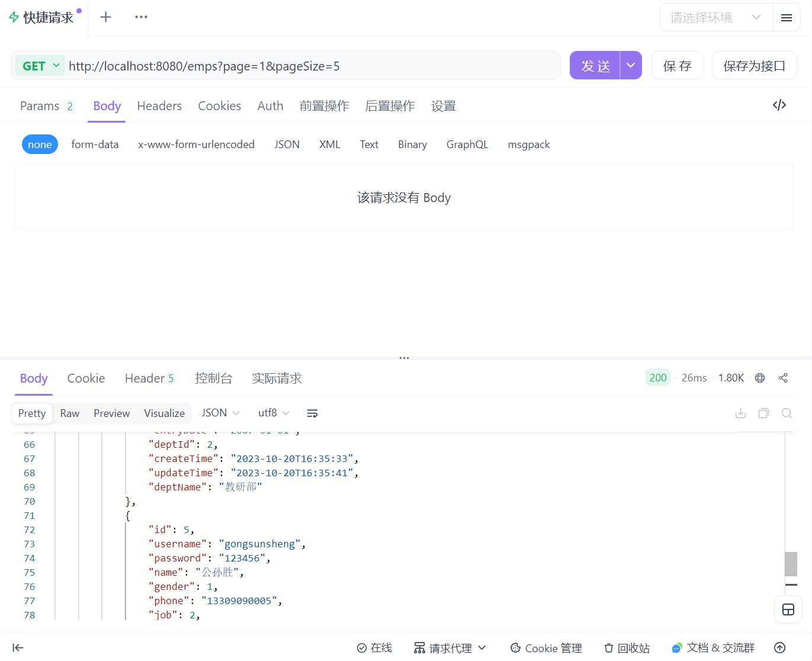Share the response using the share icon
This screenshot has width=812, height=661.
[783, 378]
